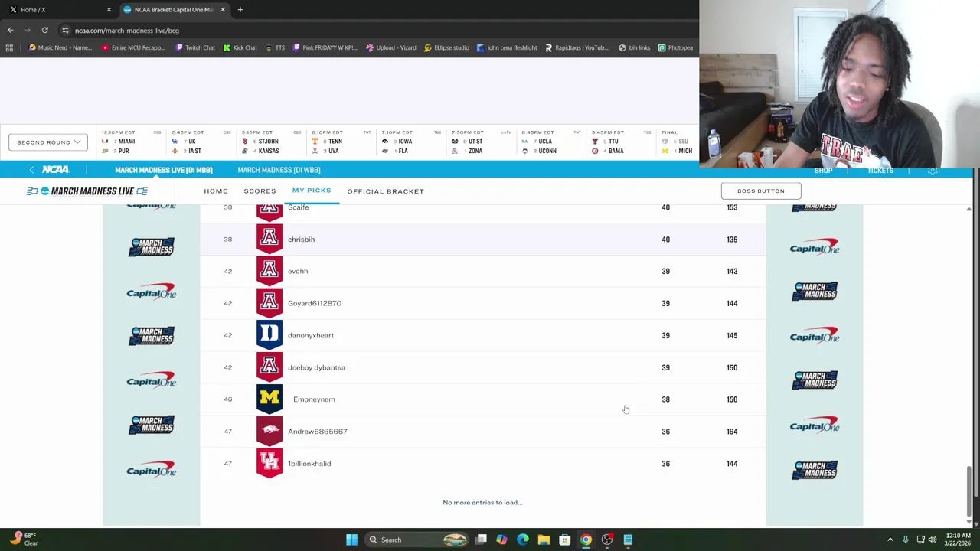The height and width of the screenshot is (551, 980).
Task: Click the back chevron beside NCAA logo
Action: click(31, 170)
